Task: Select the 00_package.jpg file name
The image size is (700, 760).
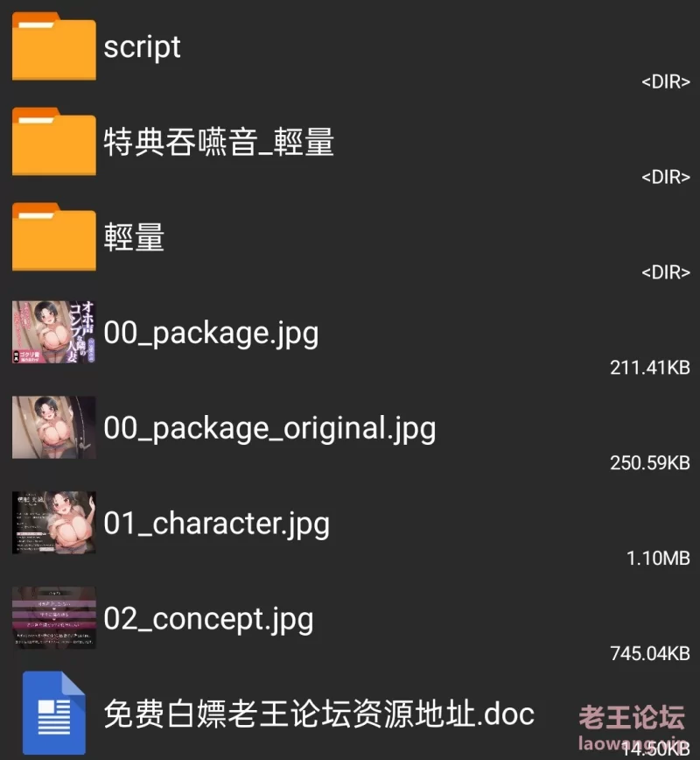Action: [211, 334]
